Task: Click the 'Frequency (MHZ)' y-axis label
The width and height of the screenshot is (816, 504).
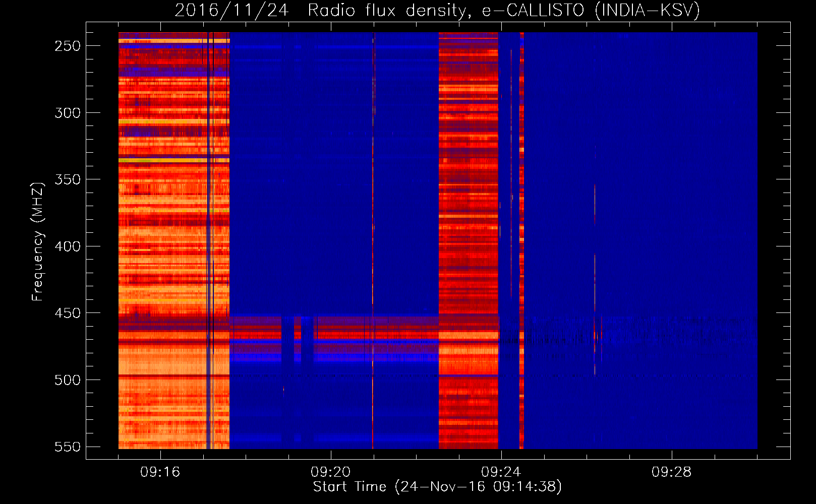Action: [x=38, y=242]
